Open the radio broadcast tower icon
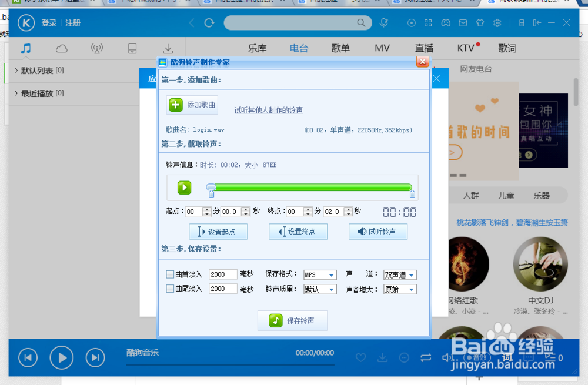Viewport: 588px width, 385px height. click(97, 48)
